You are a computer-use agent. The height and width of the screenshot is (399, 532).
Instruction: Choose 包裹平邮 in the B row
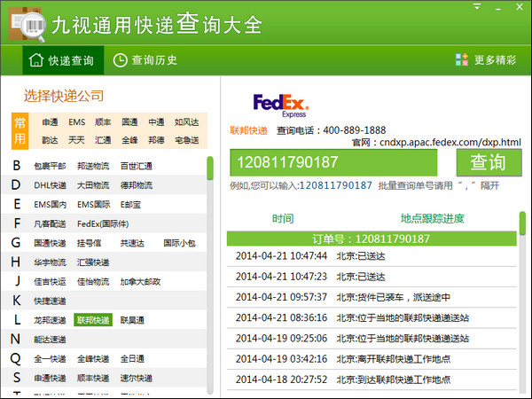click(50, 166)
